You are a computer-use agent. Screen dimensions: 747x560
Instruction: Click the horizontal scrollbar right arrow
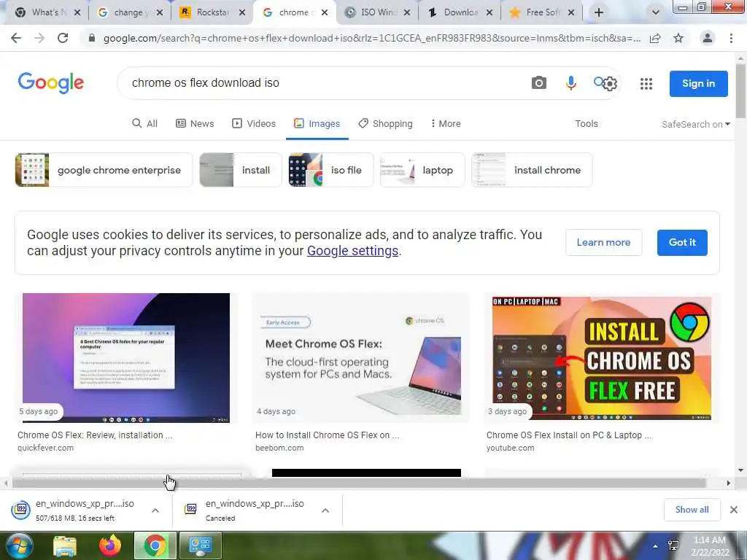[729, 483]
